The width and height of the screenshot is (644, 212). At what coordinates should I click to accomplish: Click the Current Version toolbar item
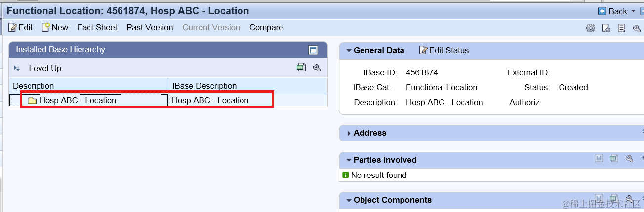coord(211,27)
